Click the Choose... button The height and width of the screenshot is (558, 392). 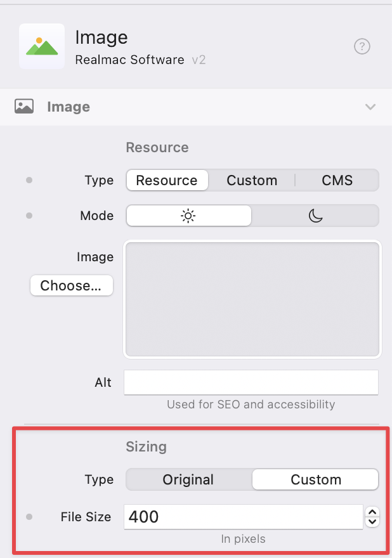coord(71,285)
